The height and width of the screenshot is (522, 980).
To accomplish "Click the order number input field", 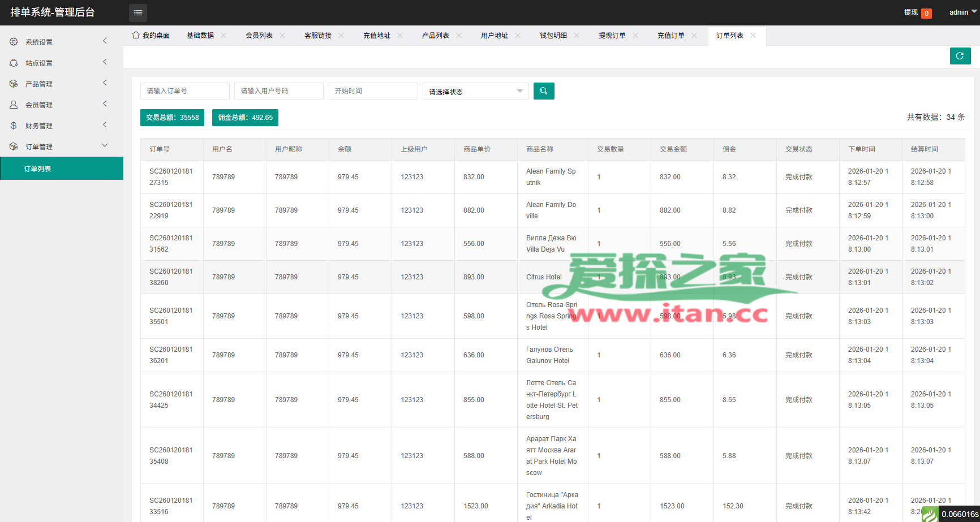I will coord(184,91).
